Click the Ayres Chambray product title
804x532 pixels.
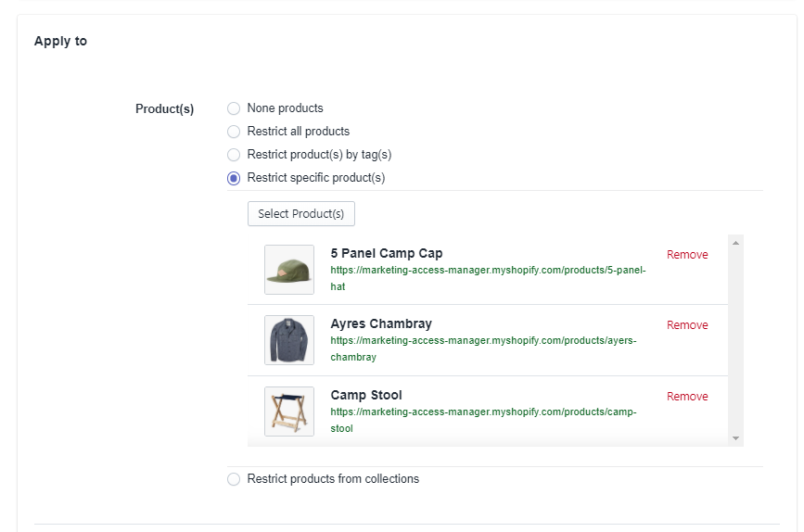point(381,323)
